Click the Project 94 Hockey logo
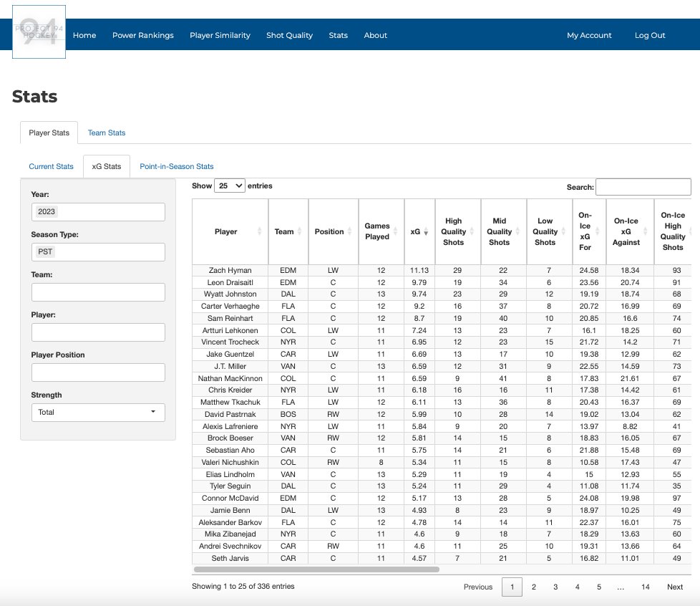700x606 pixels. coord(39,32)
